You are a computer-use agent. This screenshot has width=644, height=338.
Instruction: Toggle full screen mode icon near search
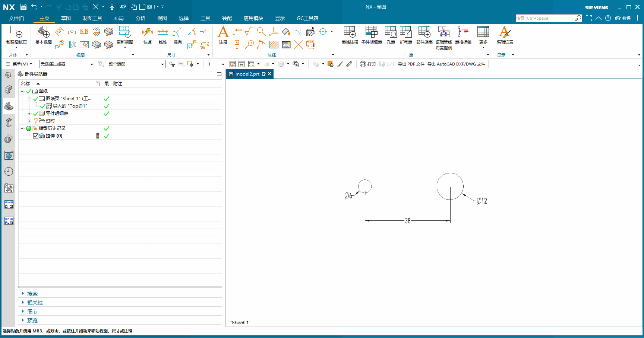589,18
